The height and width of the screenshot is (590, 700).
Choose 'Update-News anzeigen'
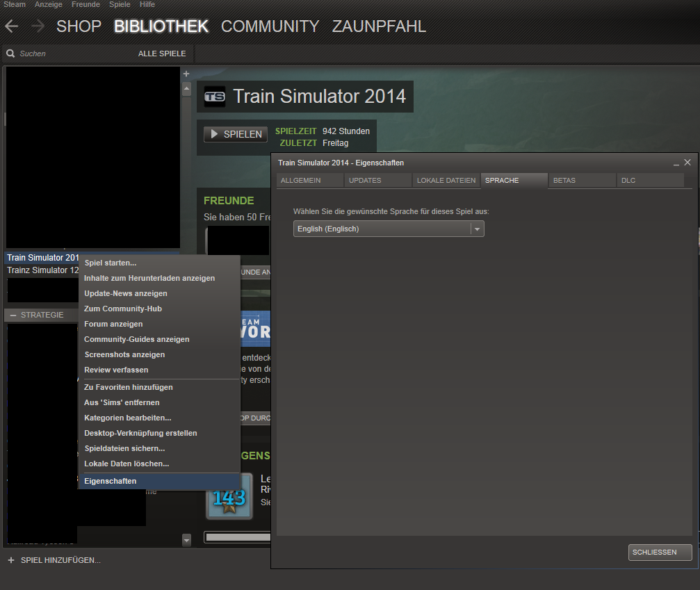pos(159,293)
